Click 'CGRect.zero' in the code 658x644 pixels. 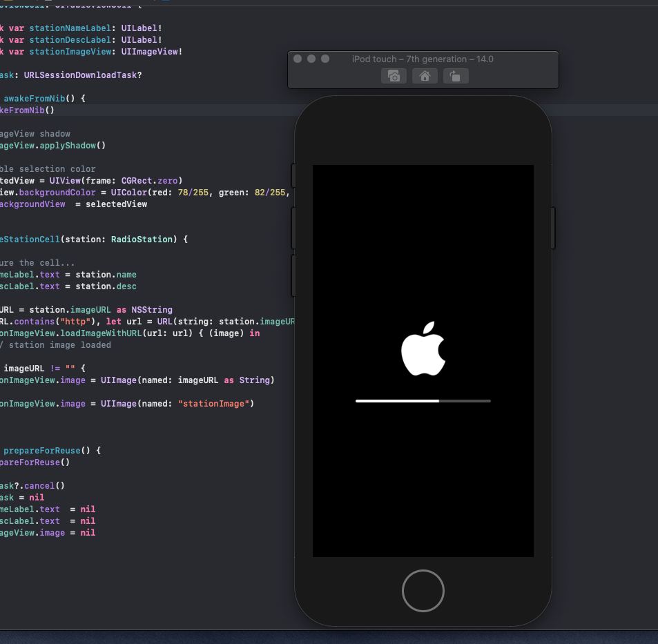[149, 181]
